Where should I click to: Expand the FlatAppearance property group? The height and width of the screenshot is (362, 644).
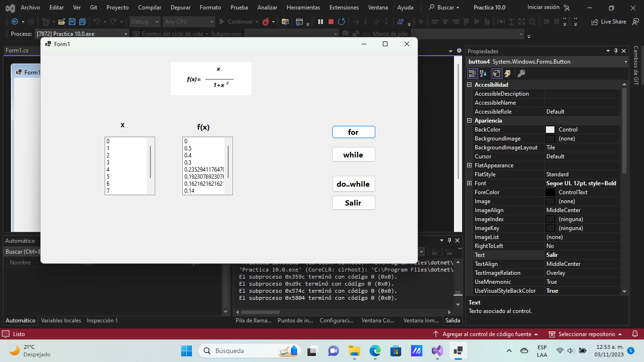click(x=469, y=165)
